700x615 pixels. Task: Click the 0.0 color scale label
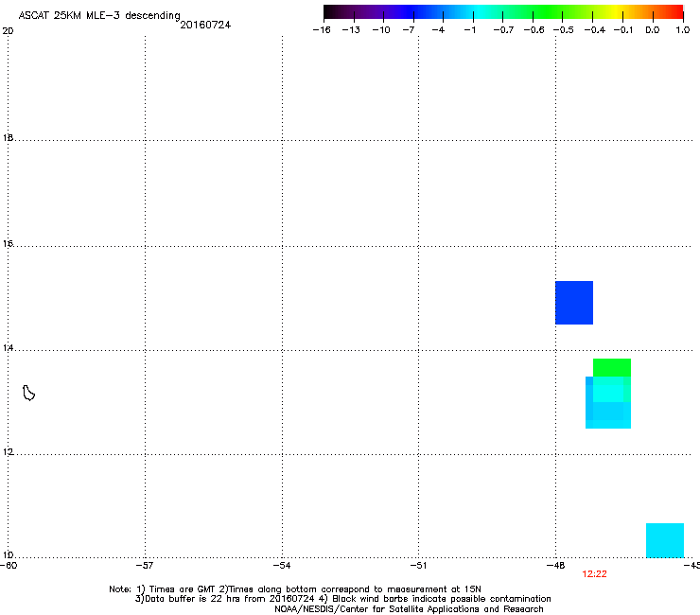coord(653,30)
